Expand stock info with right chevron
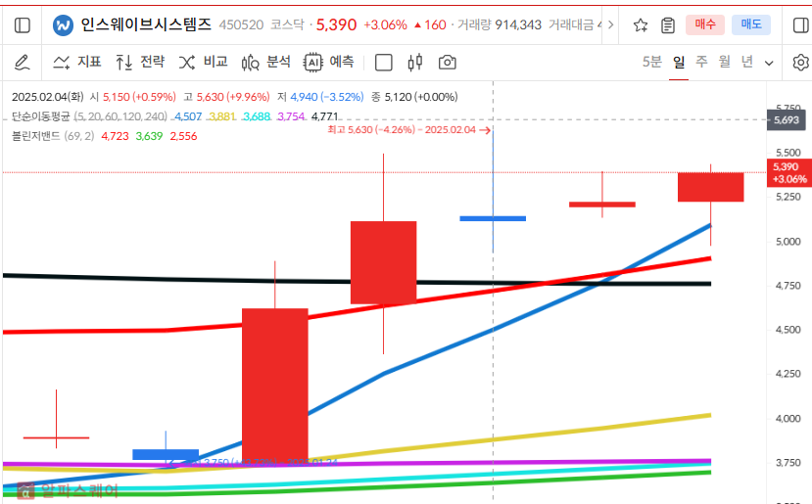Image resolution: width=812 pixels, height=504 pixels. pos(611,24)
